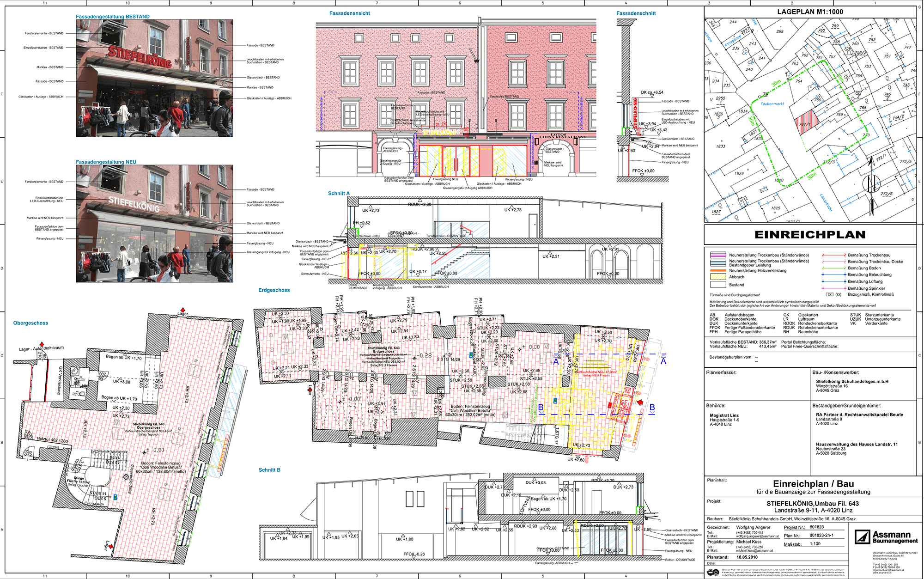Screen dimensions: 924x579
Task: Click the empty white Bestand legend swatch
Action: click(718, 285)
